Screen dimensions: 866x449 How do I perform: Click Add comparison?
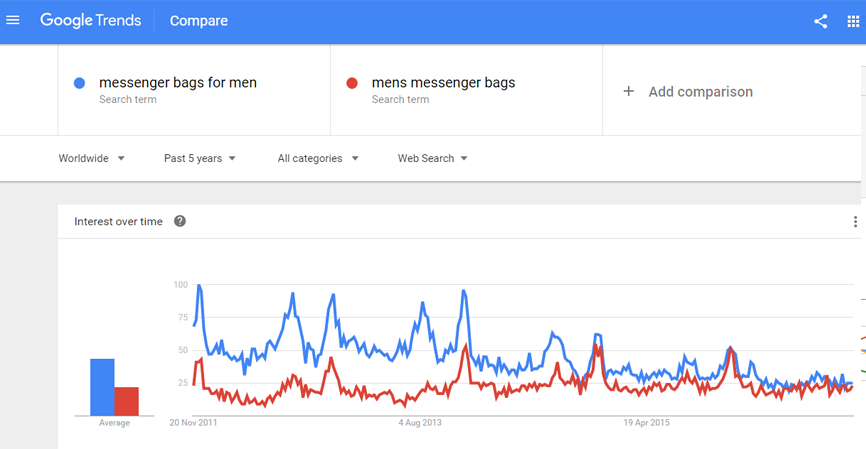tap(700, 91)
